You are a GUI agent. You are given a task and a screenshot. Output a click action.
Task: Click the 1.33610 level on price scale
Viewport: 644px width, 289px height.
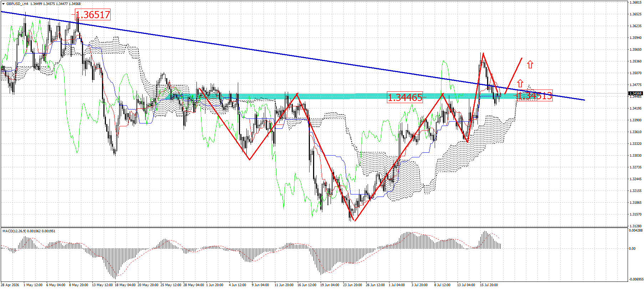pos(635,132)
